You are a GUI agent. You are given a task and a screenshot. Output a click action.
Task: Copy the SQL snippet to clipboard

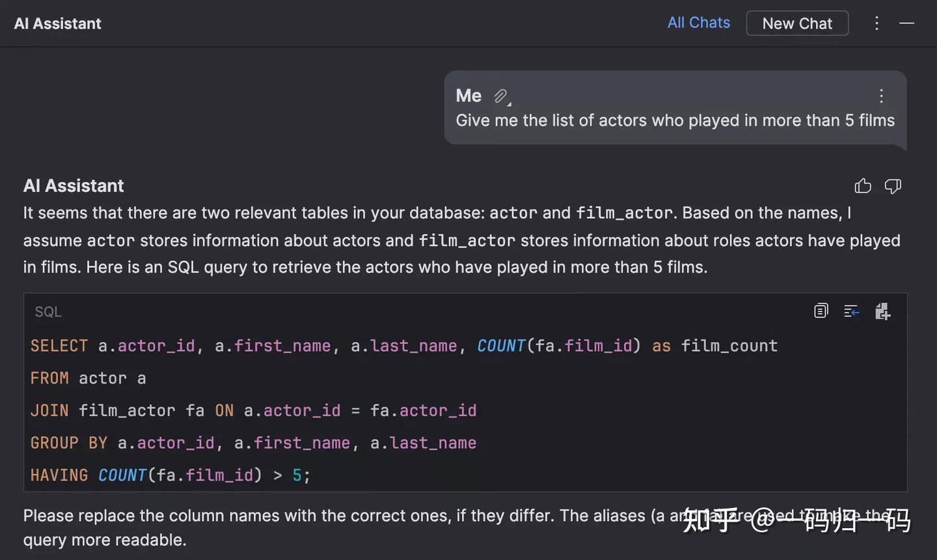click(x=821, y=312)
